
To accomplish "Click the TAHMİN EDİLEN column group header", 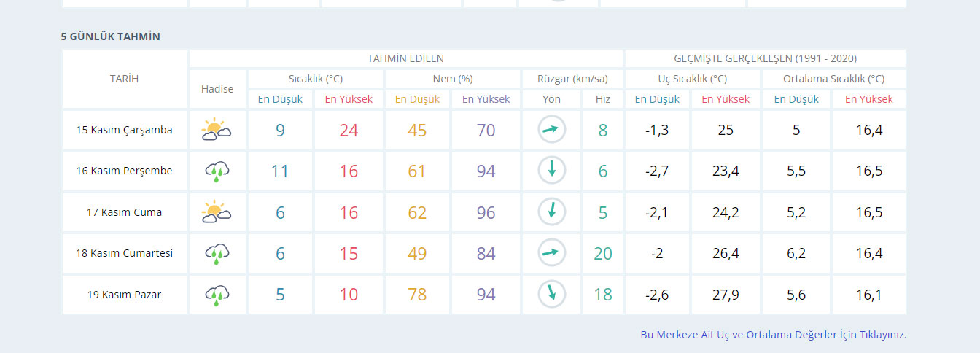I will click(405, 58).
